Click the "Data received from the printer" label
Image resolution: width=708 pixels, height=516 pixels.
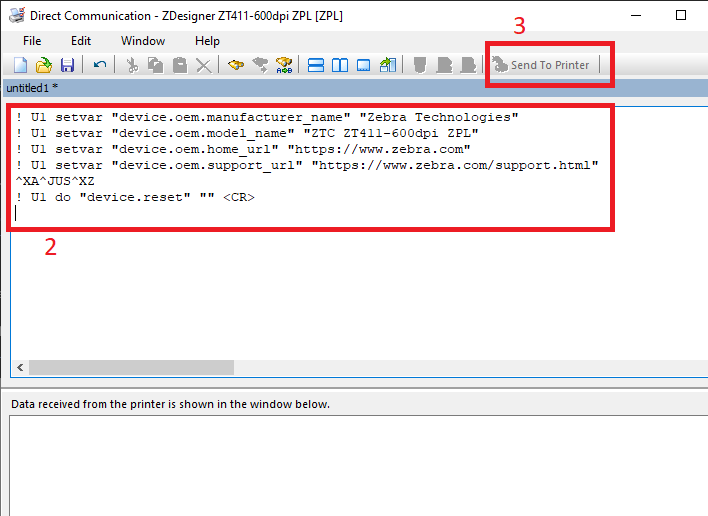[170, 404]
